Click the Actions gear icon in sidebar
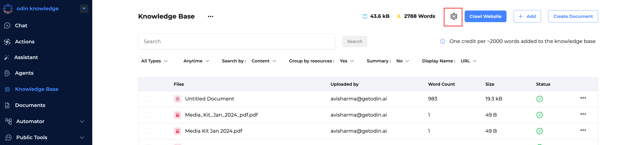 pyautogui.click(x=7, y=42)
